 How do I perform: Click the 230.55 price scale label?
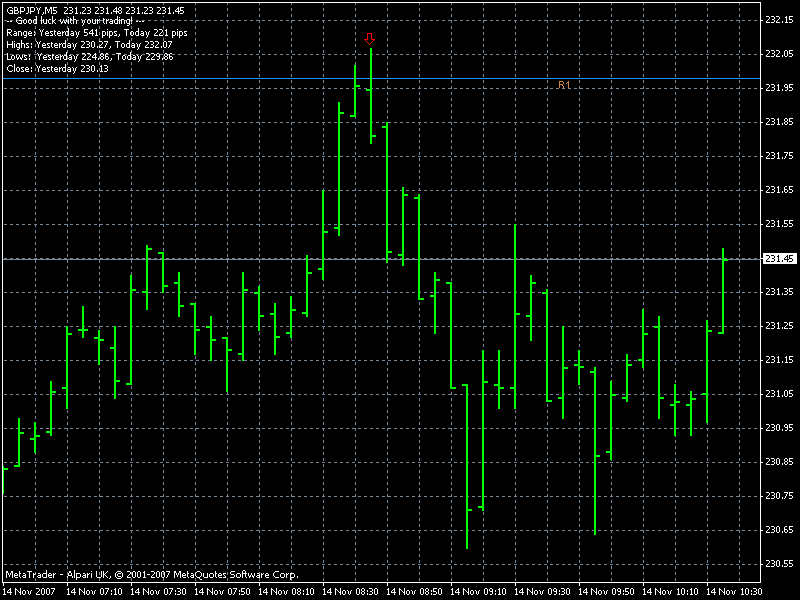point(780,564)
